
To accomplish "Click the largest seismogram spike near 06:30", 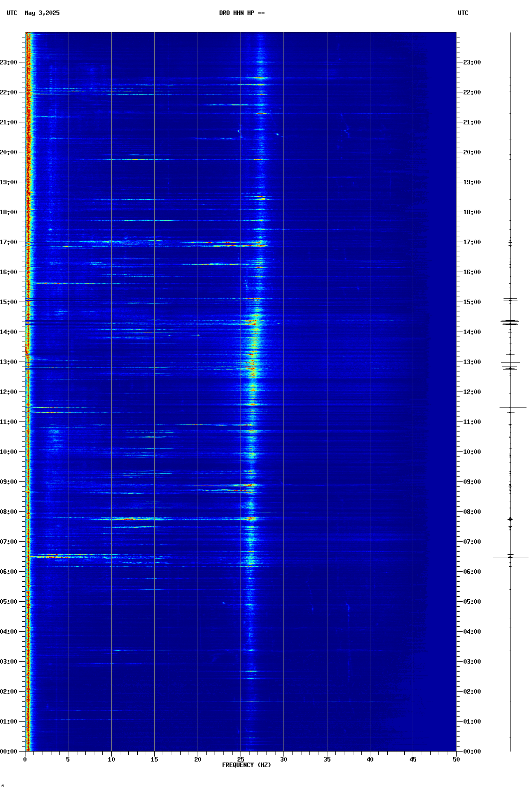I will [511, 557].
